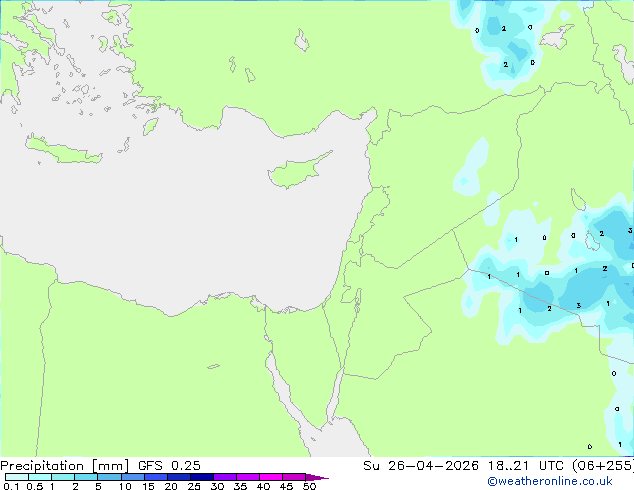The image size is (634, 490).
Task: Click the 0.1–0.5 mm lightest cyan legend swatch
Action: [x=17, y=477]
